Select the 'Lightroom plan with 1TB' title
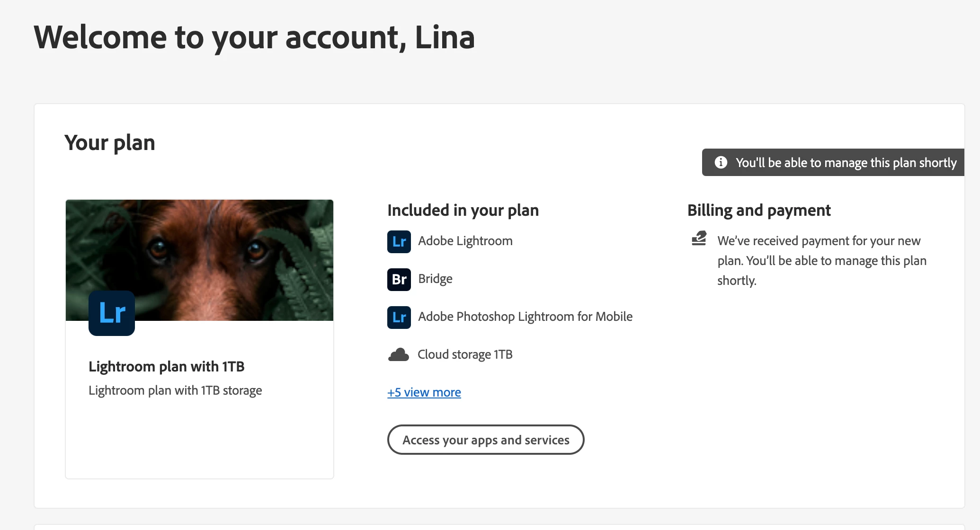Viewport: 980px width, 530px height. (166, 367)
